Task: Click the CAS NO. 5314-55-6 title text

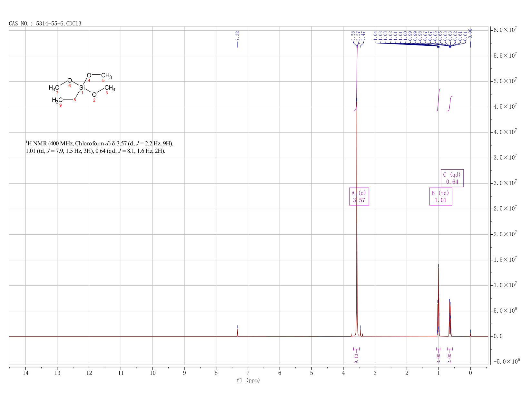Action: click(45, 24)
